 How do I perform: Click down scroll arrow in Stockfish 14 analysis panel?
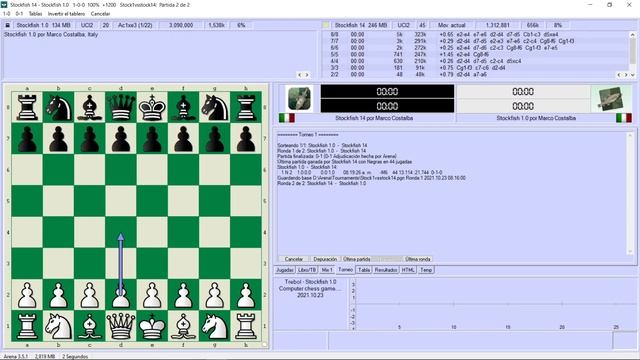pyautogui.click(x=633, y=75)
